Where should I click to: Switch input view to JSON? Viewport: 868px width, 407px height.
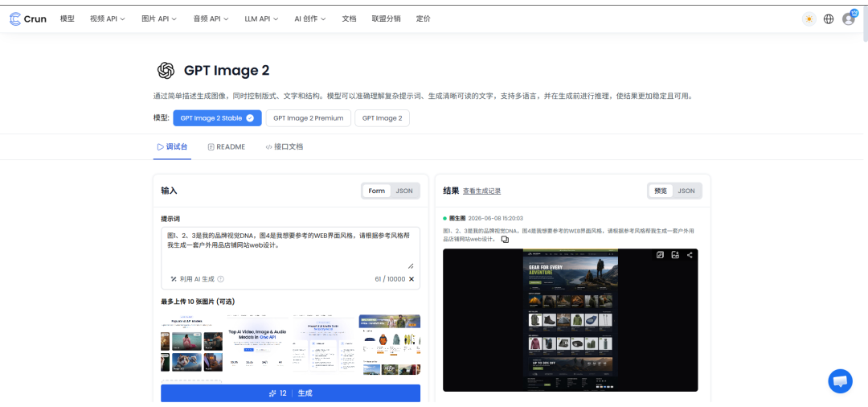(404, 191)
